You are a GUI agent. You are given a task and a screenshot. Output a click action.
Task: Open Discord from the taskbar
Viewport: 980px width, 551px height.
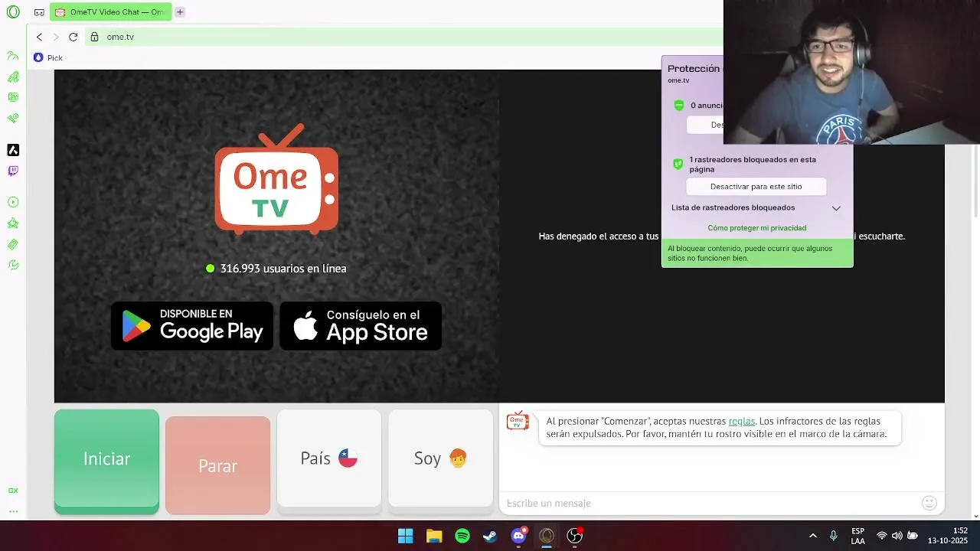[x=518, y=536]
